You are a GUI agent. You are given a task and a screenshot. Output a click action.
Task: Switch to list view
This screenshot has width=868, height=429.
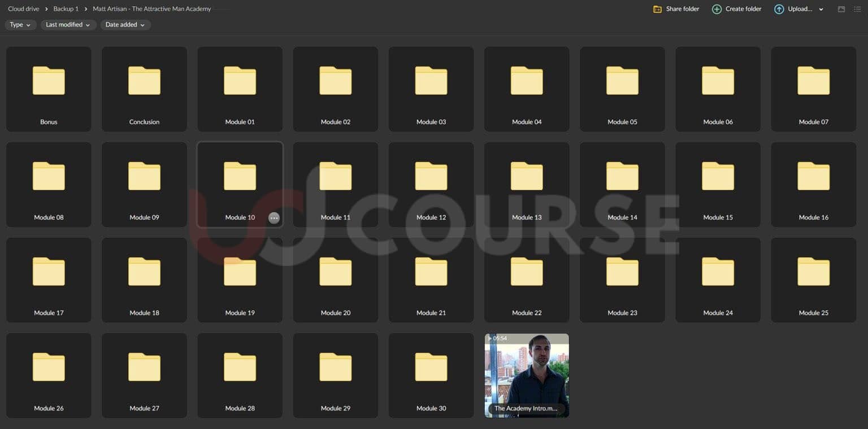pos(857,9)
